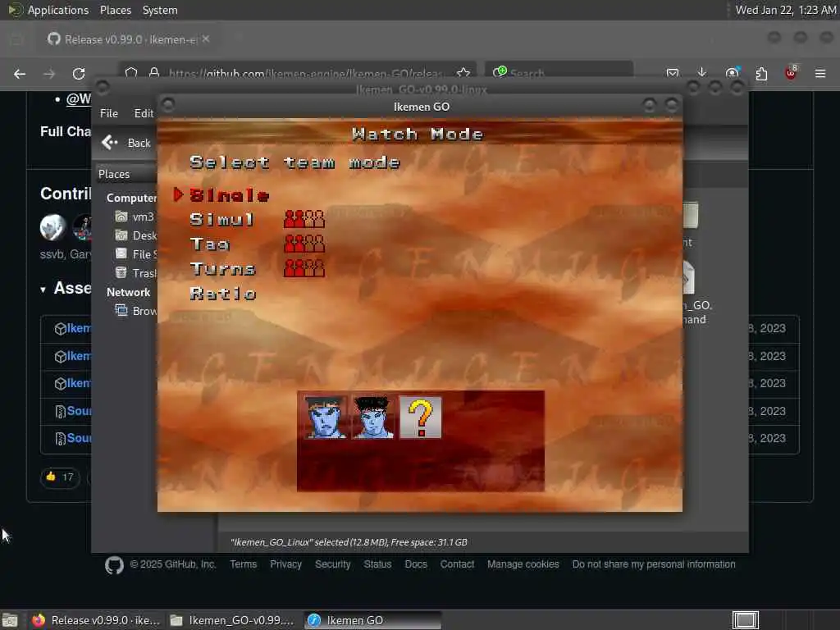Click Do not share my personal information

click(654, 564)
